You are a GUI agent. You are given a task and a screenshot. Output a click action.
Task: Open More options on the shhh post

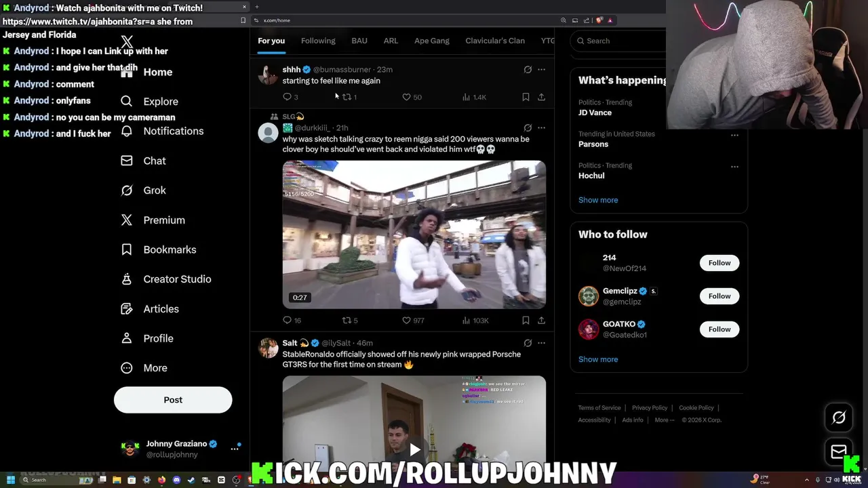pos(541,69)
